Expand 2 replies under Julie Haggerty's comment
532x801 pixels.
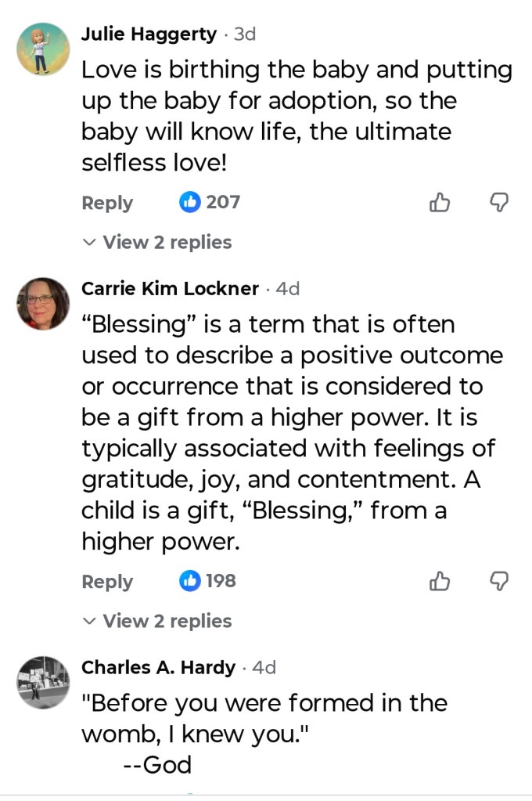pyautogui.click(x=157, y=243)
